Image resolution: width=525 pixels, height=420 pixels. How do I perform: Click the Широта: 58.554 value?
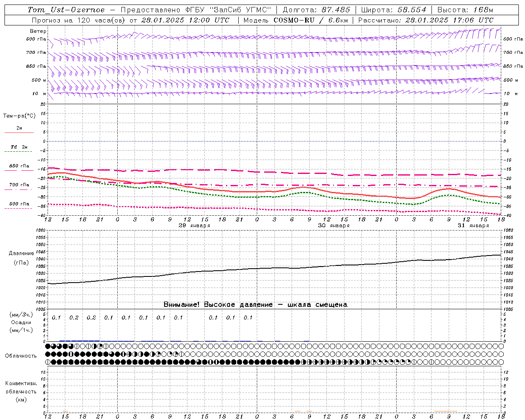click(x=394, y=10)
